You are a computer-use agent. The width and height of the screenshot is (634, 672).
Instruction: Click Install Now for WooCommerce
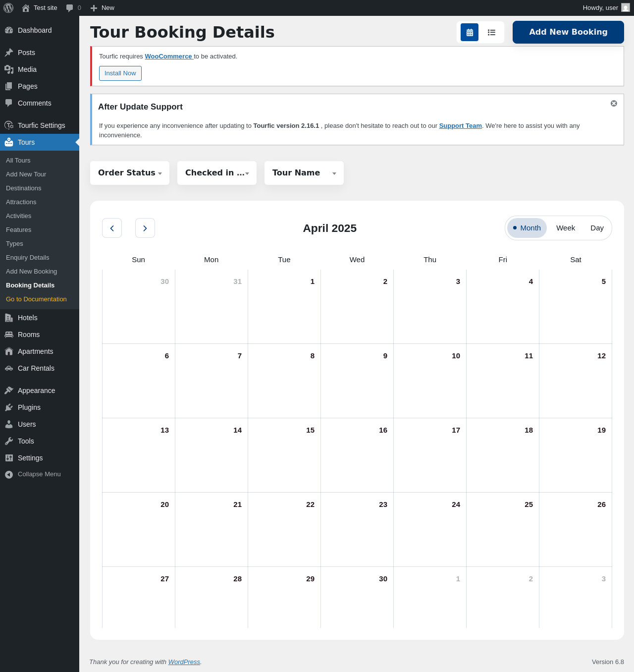click(120, 73)
